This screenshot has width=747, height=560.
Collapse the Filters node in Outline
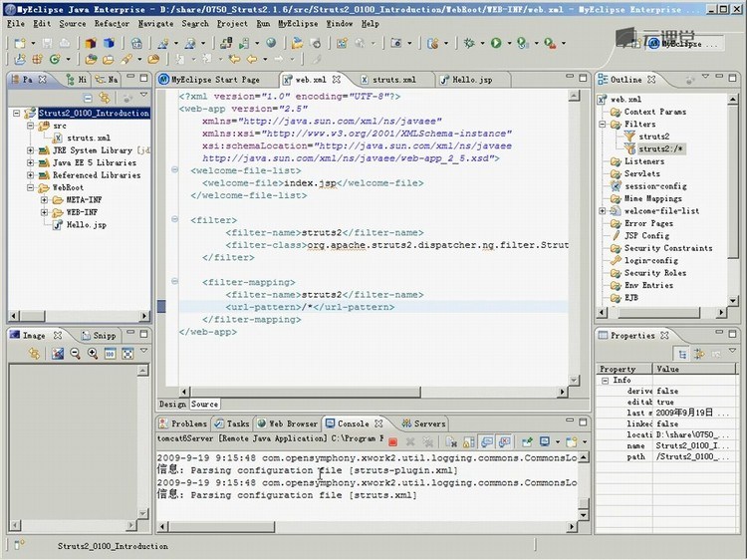pos(603,125)
